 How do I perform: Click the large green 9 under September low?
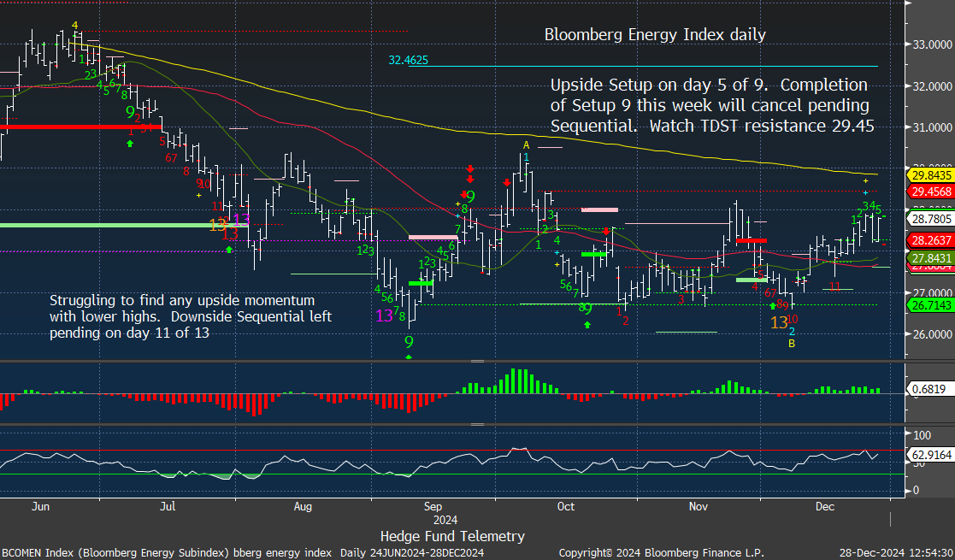point(409,343)
